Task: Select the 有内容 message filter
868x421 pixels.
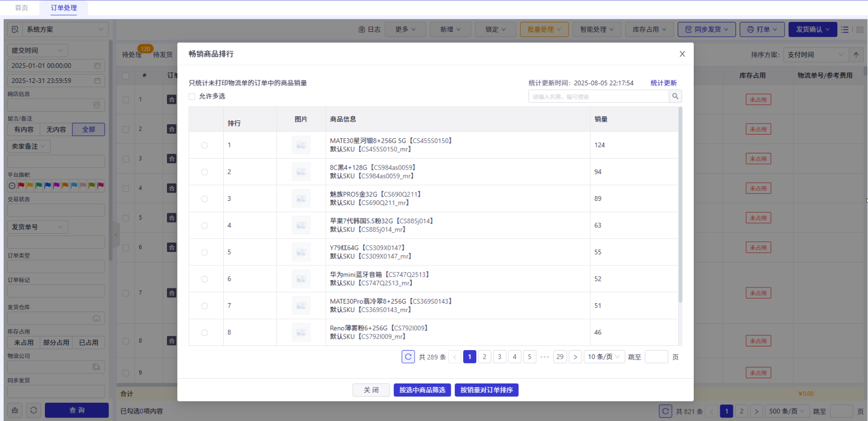Action: [24, 129]
